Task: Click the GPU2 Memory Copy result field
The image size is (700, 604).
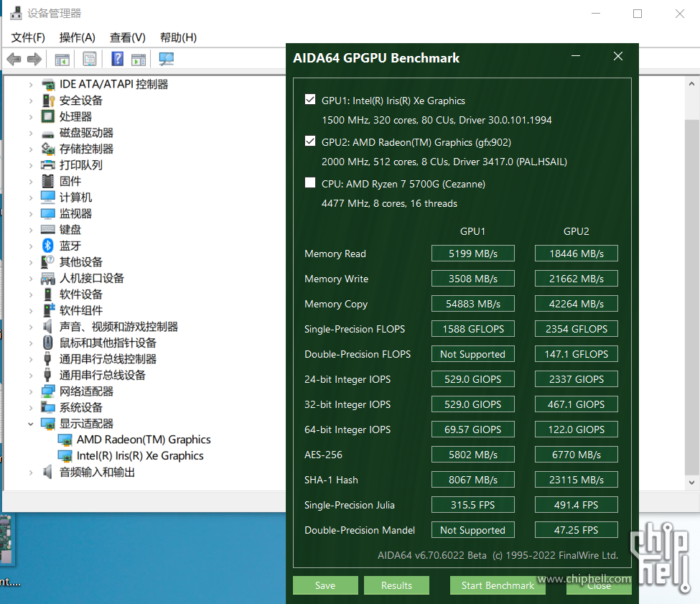Action: [x=575, y=303]
